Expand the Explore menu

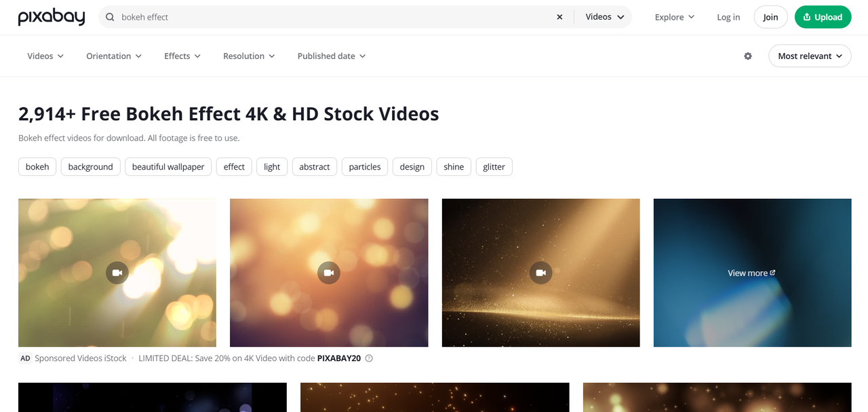pos(675,17)
